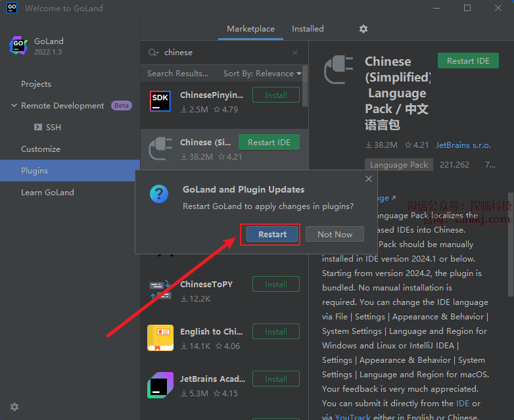
Task: Select the JetBrains Acad... plugin name
Action: (x=212, y=379)
